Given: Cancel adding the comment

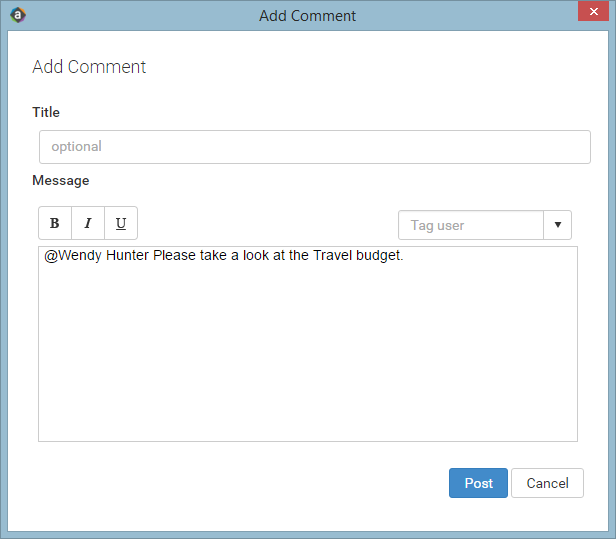Looking at the screenshot, I should click(547, 483).
